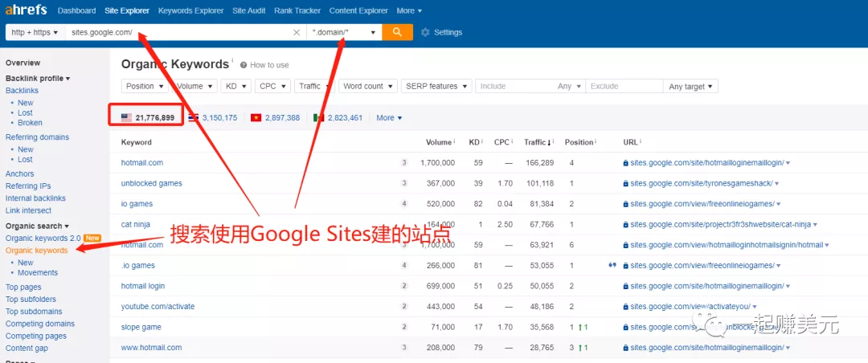Open Competing domains in sidebar
868x363 pixels.
click(x=40, y=323)
